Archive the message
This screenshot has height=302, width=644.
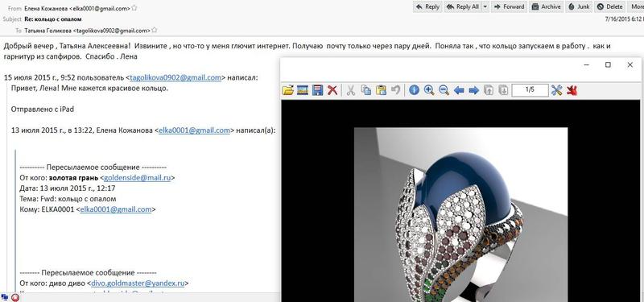547,6
